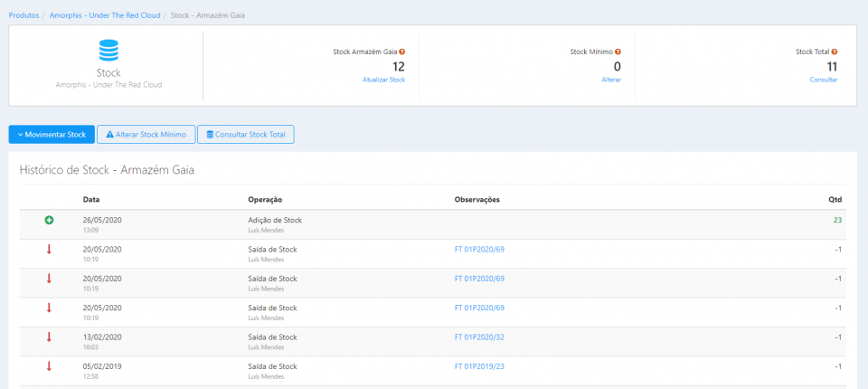Click the Stock database stack icon

point(108,51)
